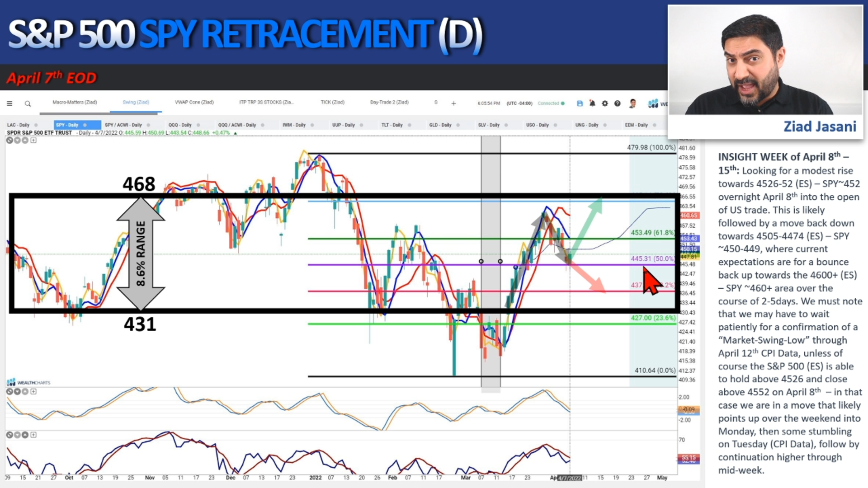The image size is (868, 488).
Task: Click the 479.98 (100.0%) Fibonacci label
Action: tap(651, 147)
